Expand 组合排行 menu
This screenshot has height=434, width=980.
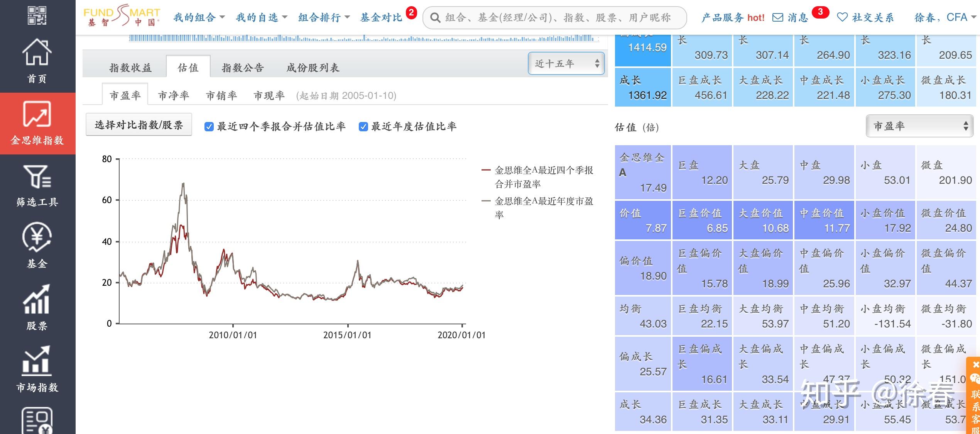[x=324, y=17]
